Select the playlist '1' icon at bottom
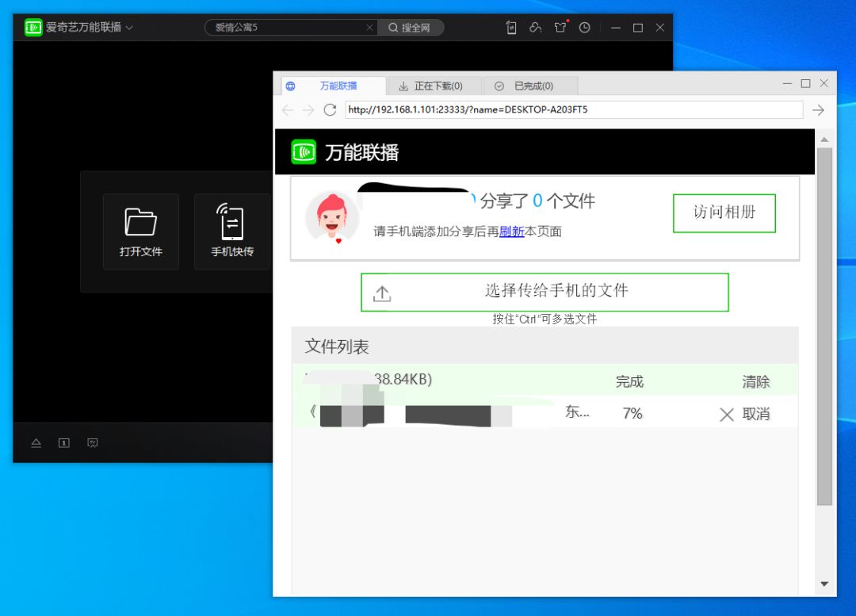The height and width of the screenshot is (616, 856). (64, 443)
